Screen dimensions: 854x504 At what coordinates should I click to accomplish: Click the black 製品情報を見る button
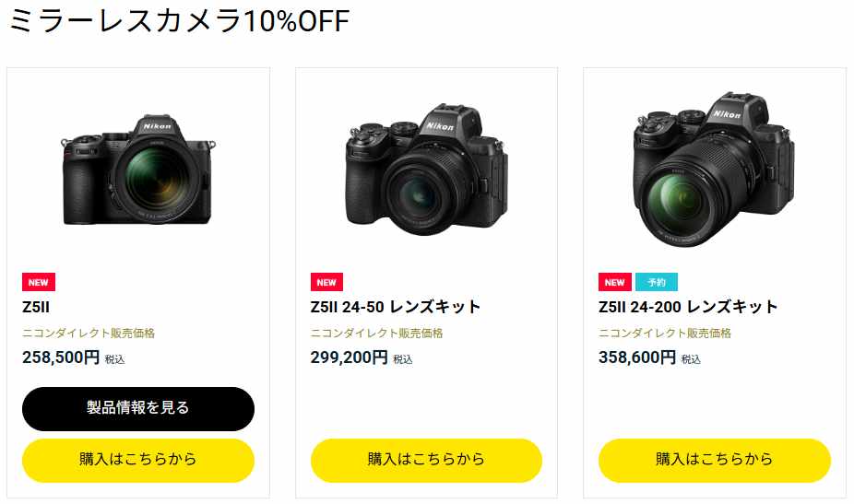tap(138, 409)
